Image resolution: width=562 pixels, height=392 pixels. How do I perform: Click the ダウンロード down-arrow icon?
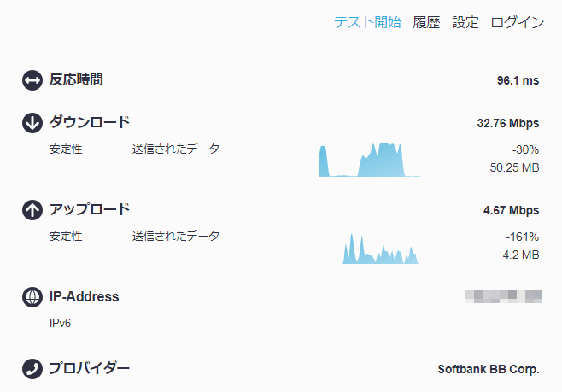click(32, 123)
